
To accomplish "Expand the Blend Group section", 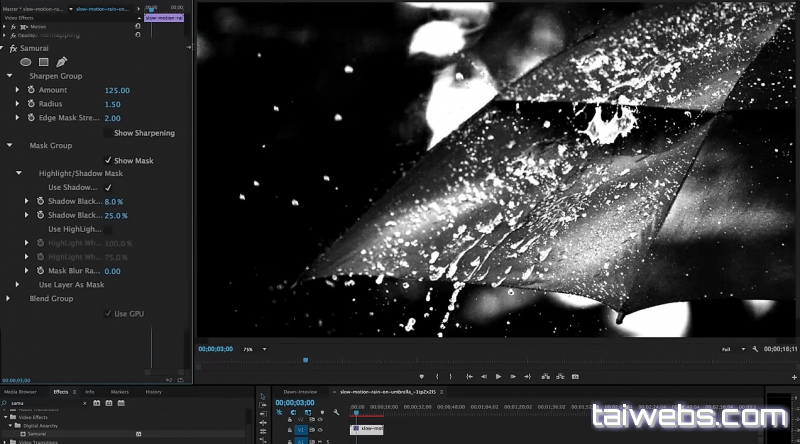I will tap(9, 298).
